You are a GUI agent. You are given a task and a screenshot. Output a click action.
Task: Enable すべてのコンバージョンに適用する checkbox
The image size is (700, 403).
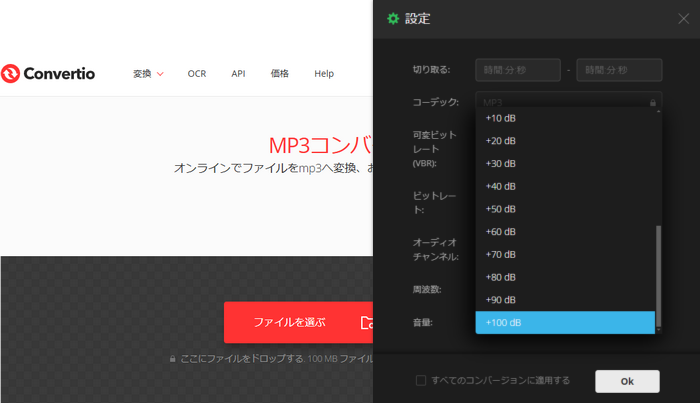click(x=421, y=380)
